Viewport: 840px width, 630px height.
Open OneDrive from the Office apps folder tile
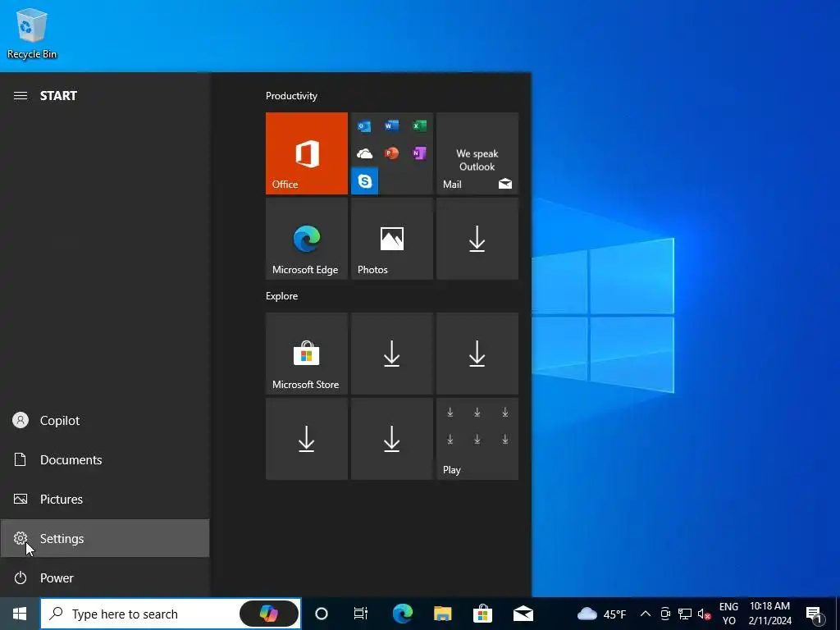coord(364,154)
